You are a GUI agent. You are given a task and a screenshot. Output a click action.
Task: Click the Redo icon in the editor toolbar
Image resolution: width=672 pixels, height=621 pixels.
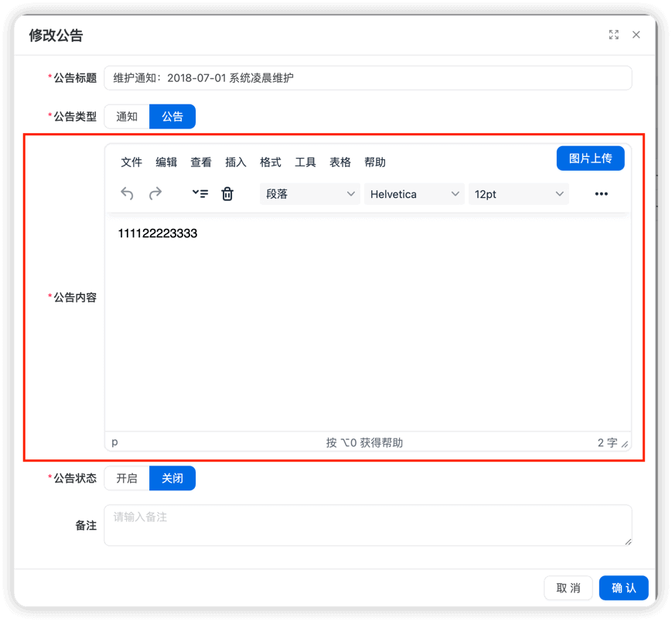click(x=156, y=194)
